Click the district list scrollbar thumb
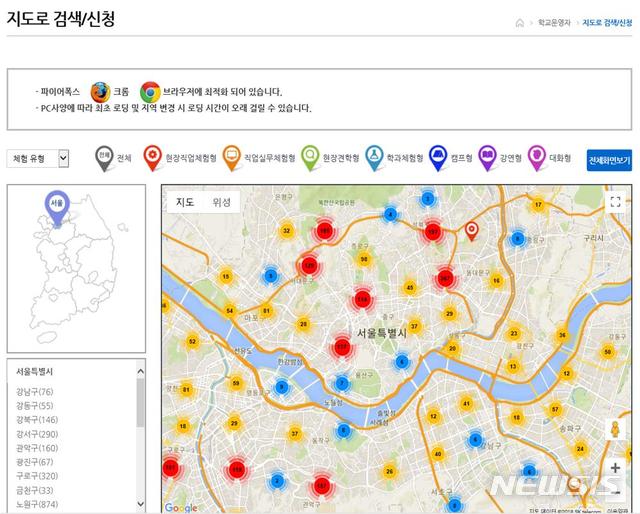 click(x=140, y=403)
